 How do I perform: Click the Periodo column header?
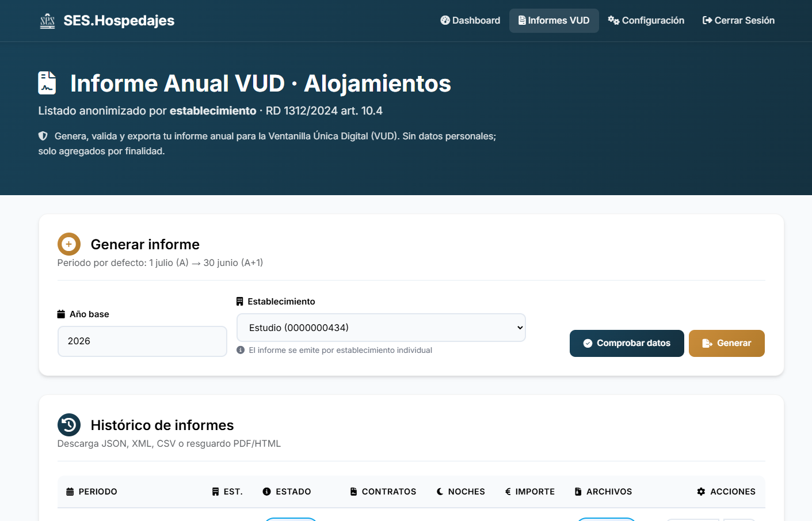tap(97, 492)
